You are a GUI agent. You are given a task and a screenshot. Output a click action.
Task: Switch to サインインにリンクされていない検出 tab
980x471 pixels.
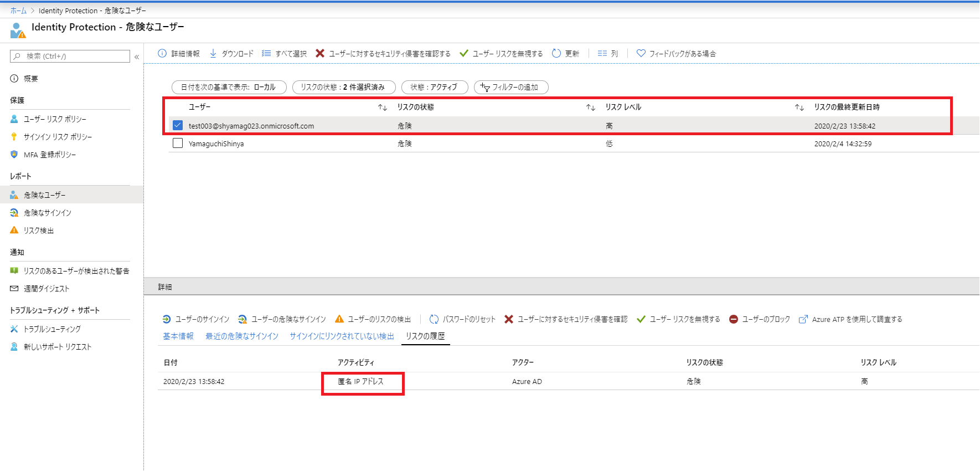pyautogui.click(x=342, y=336)
